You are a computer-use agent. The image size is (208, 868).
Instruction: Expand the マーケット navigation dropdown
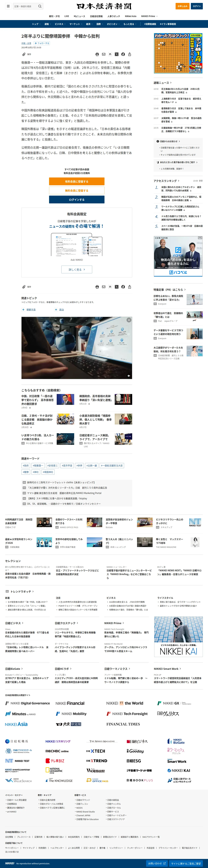pos(76,24)
